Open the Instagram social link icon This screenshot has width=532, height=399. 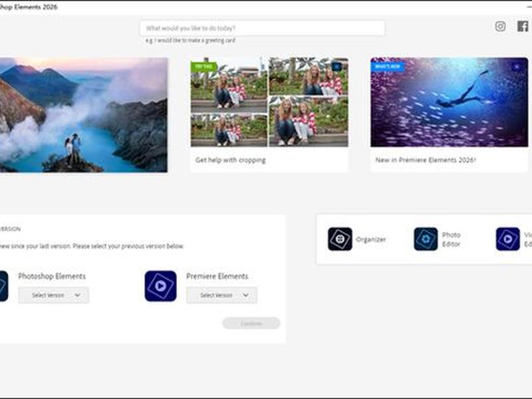(x=500, y=26)
